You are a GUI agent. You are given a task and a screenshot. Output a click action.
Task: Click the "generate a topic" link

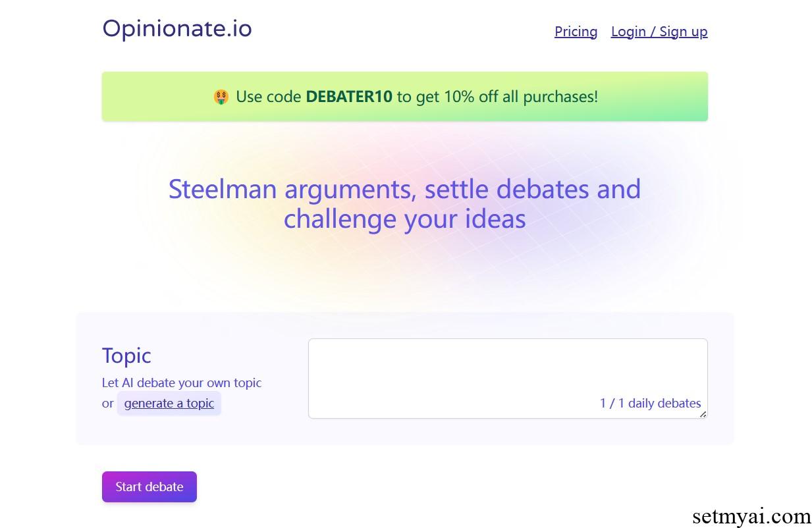169,403
